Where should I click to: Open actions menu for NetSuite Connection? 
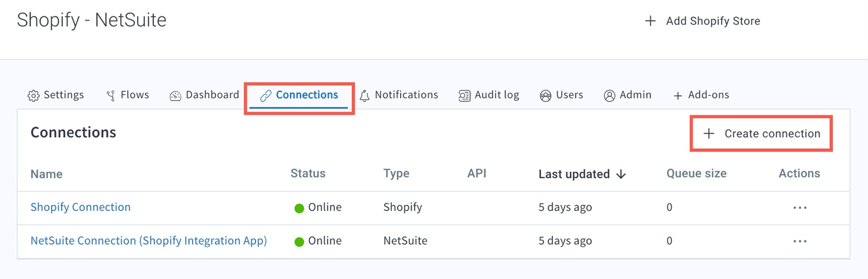click(799, 241)
